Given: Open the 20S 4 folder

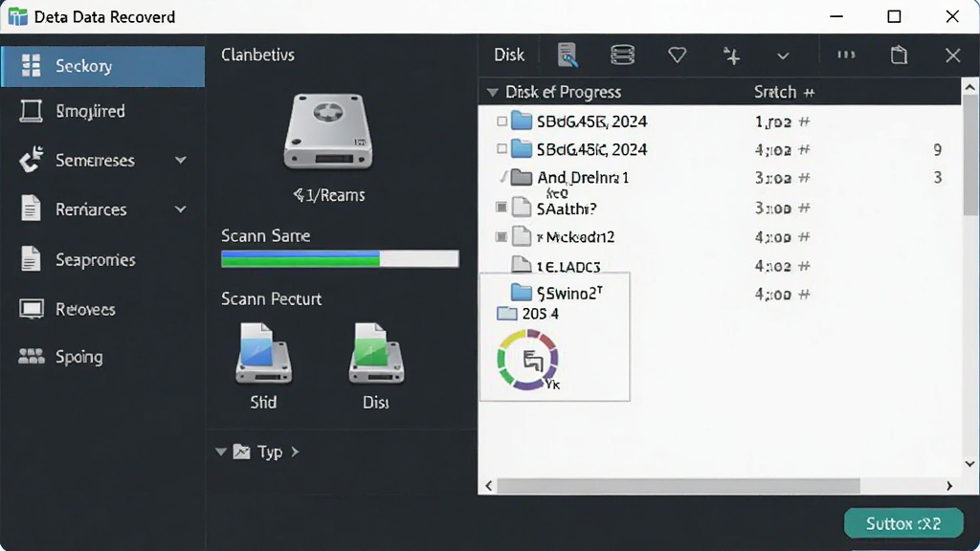Looking at the screenshot, I should (x=528, y=314).
